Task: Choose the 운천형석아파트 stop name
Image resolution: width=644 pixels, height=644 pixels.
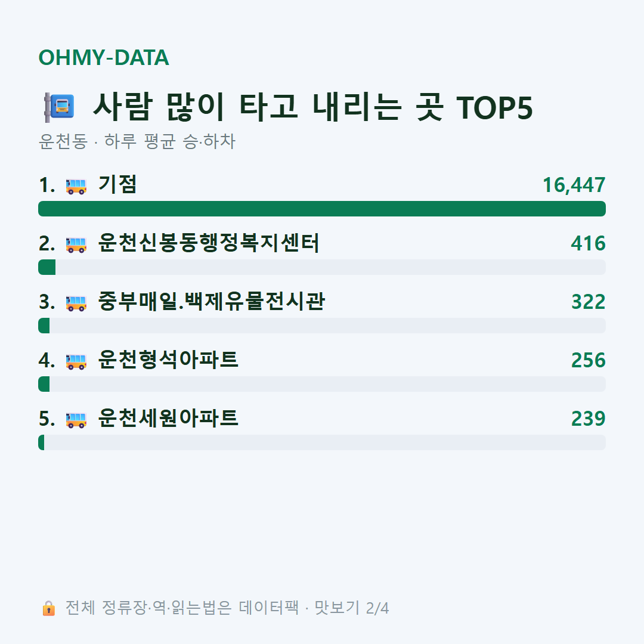Action: click(x=168, y=360)
